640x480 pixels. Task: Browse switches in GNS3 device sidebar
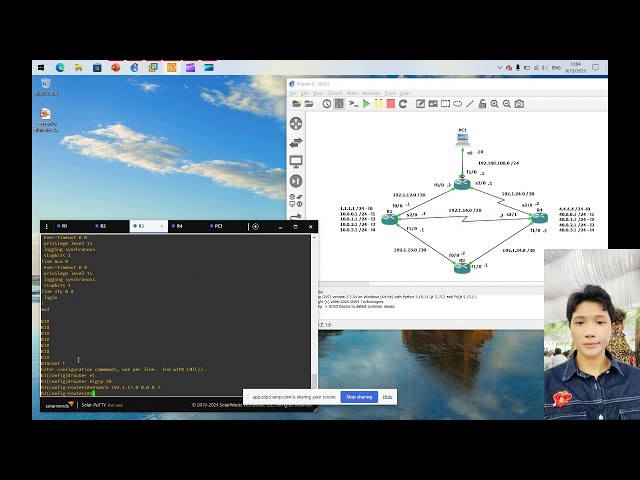coord(296,143)
